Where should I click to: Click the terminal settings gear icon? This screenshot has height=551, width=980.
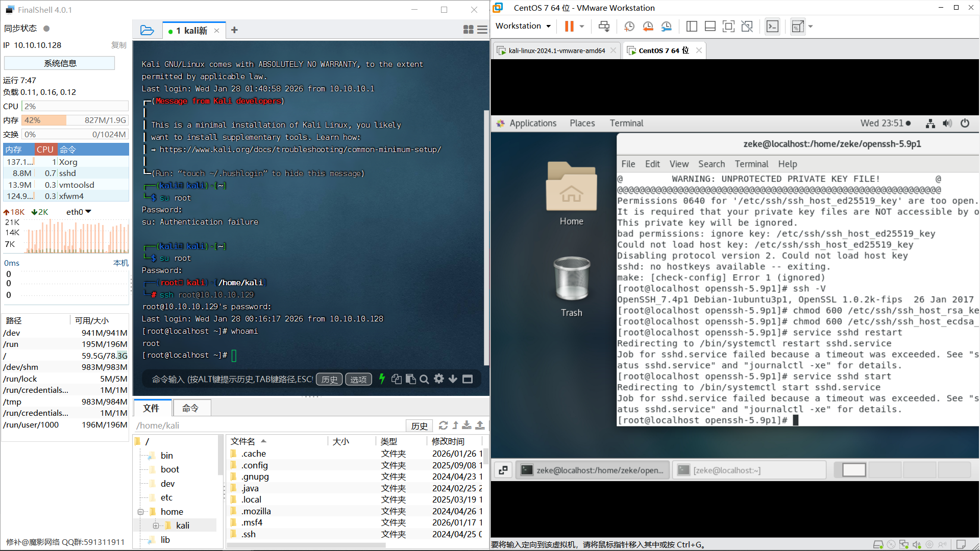point(438,379)
